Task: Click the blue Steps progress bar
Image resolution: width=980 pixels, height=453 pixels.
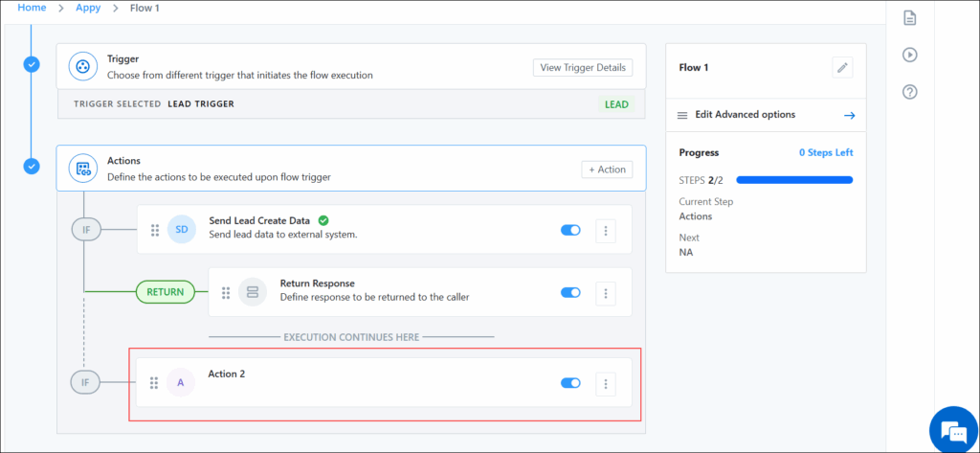Action: [794, 180]
